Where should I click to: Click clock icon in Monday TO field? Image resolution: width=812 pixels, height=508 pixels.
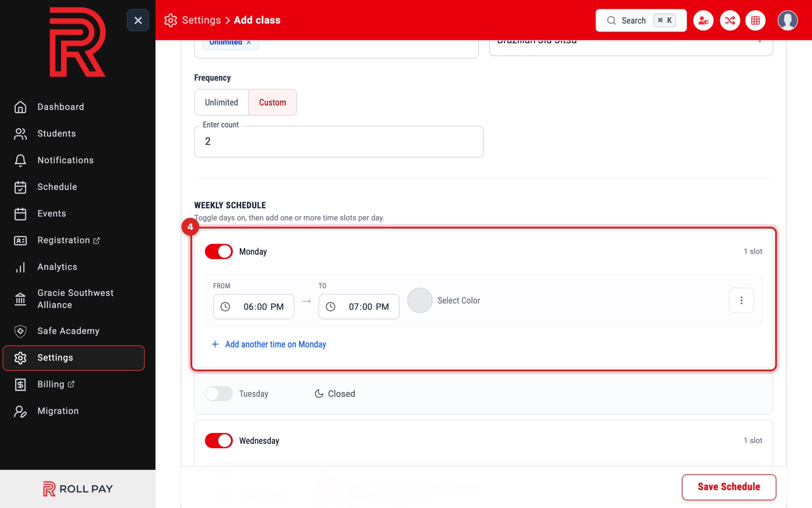(x=330, y=307)
